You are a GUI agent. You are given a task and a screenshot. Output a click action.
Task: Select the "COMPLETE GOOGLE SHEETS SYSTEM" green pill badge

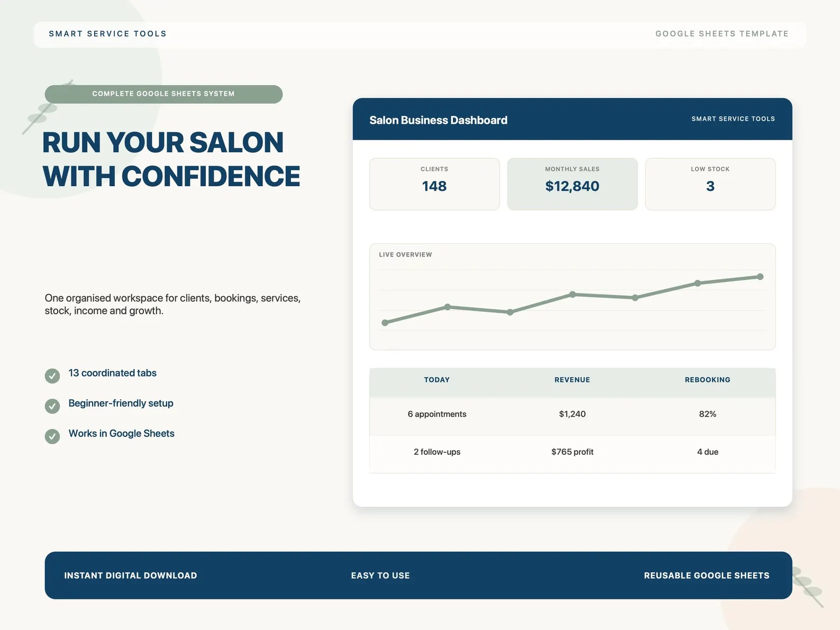[x=163, y=94]
